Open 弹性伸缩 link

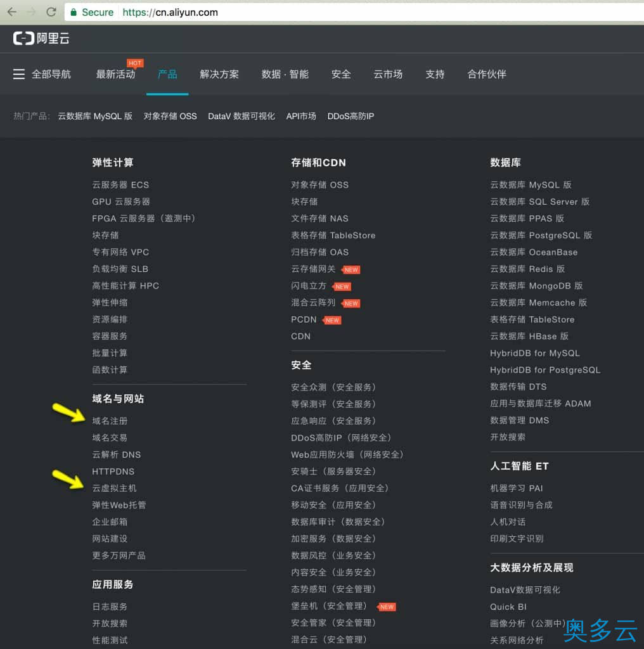point(110,302)
